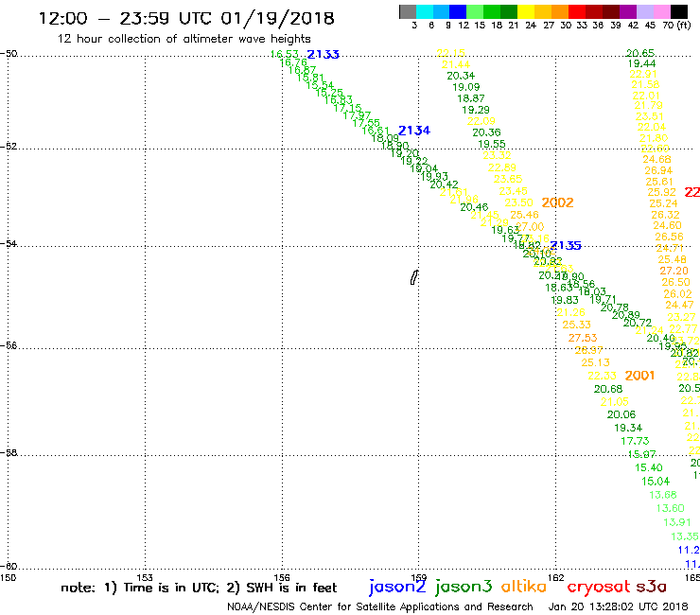Image resolution: width=700 pixels, height=615 pixels.
Task: Click the small island outline on map
Action: (414, 277)
